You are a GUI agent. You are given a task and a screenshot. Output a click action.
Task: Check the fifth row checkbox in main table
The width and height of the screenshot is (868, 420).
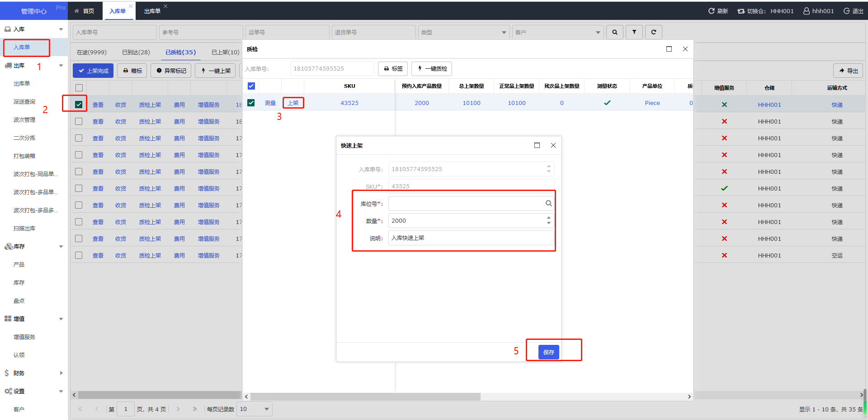tap(79, 172)
